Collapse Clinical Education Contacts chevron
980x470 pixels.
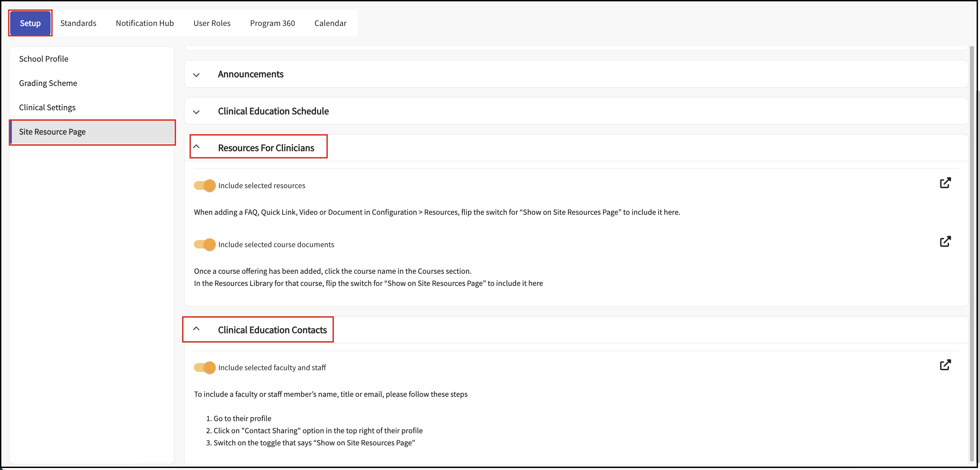pyautogui.click(x=196, y=329)
